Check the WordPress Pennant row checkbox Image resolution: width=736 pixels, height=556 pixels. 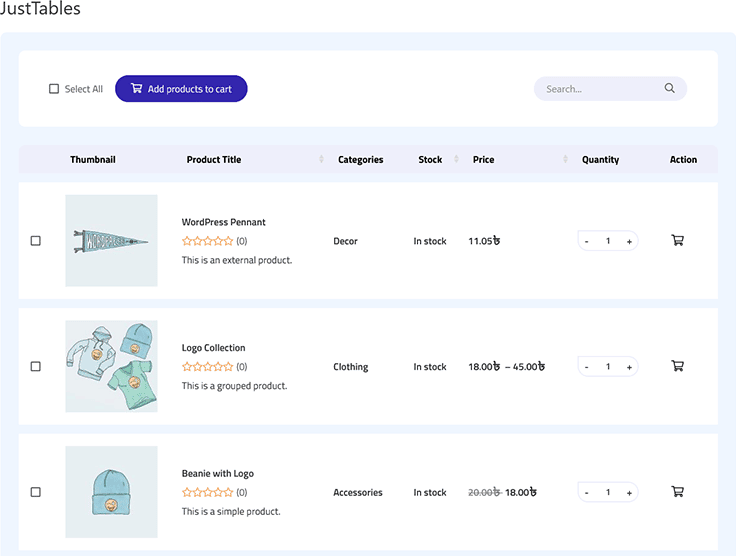pyautogui.click(x=36, y=241)
